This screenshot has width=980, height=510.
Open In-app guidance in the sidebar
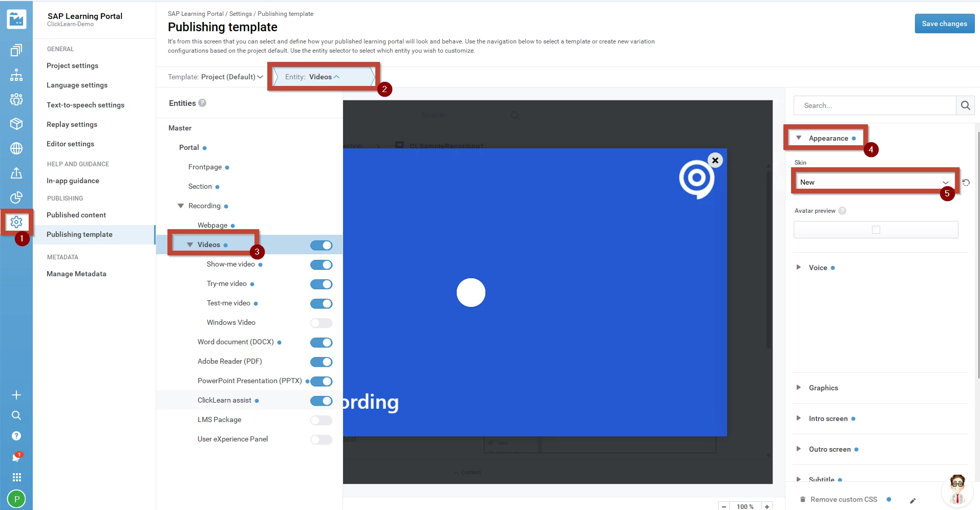pyautogui.click(x=73, y=181)
